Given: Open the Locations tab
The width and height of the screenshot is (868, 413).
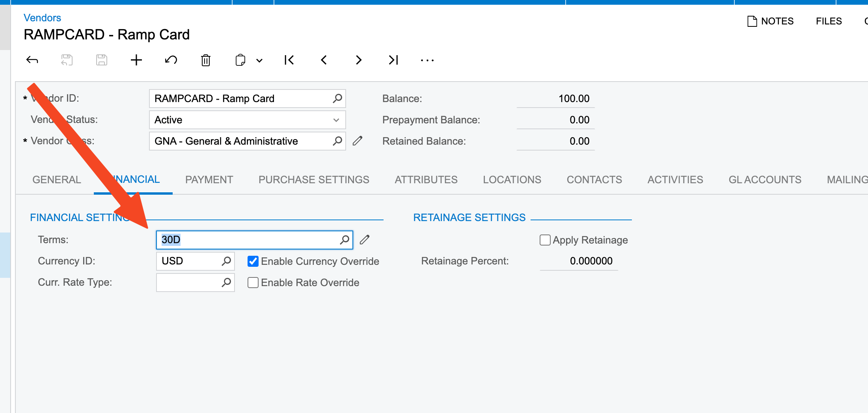Looking at the screenshot, I should click(512, 180).
